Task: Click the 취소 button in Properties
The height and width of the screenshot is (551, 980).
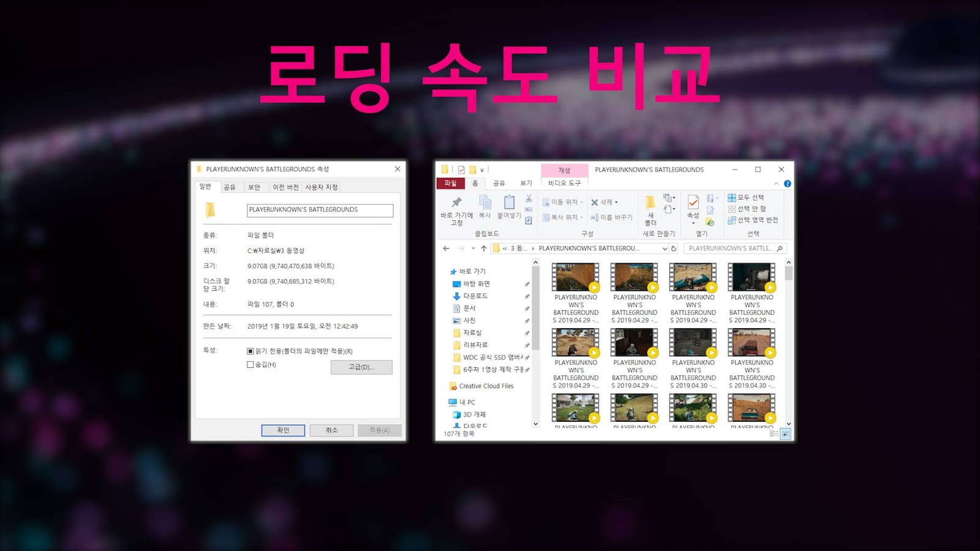Action: point(331,430)
